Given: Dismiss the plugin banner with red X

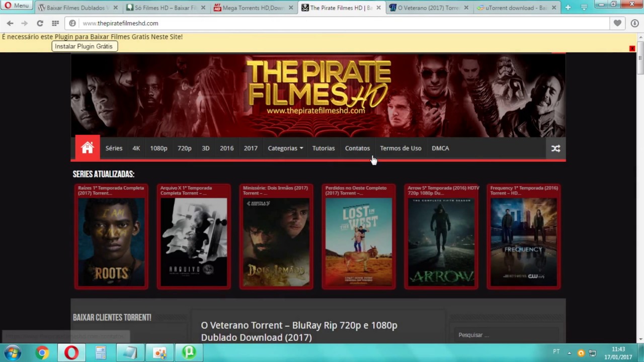Looking at the screenshot, I should 632,48.
